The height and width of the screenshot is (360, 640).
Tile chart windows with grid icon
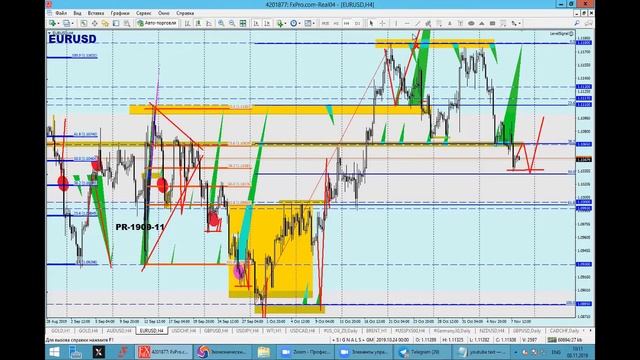point(242,23)
